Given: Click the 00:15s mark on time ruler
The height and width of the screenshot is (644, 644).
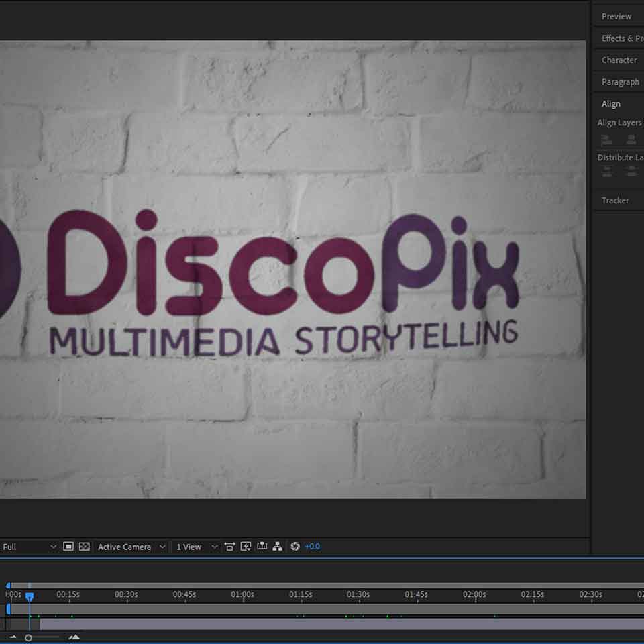Looking at the screenshot, I should 68,595.
